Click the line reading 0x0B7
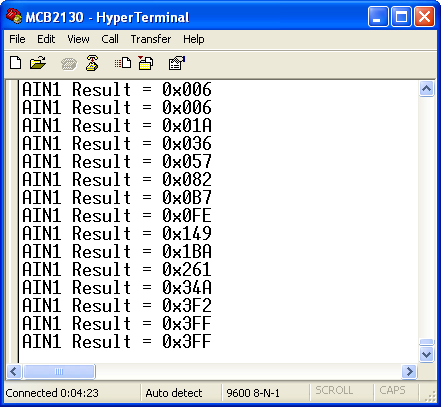Viewport: 441px width, 407px height. tap(117, 198)
